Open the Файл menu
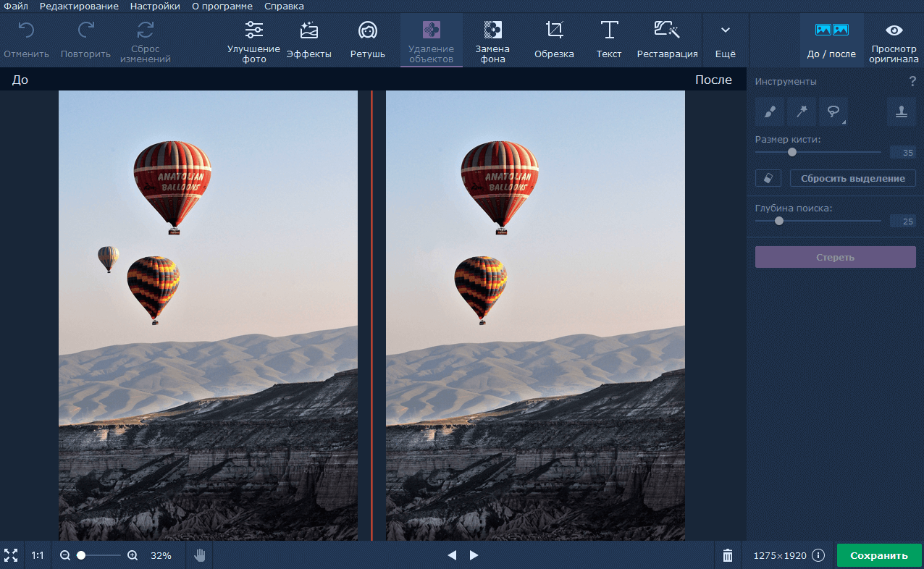The image size is (924, 569). (16, 7)
